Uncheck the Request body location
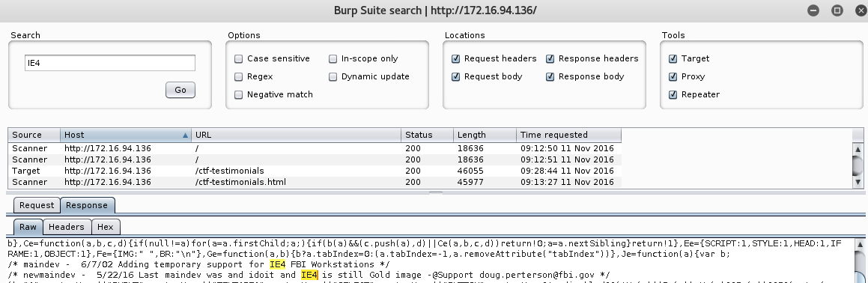The height and width of the screenshot is (283, 868). (x=455, y=76)
